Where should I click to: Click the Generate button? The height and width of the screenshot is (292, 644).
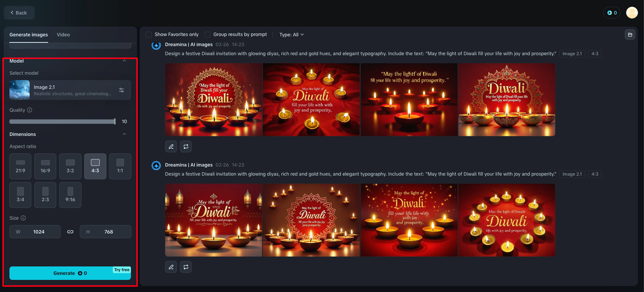tap(70, 273)
